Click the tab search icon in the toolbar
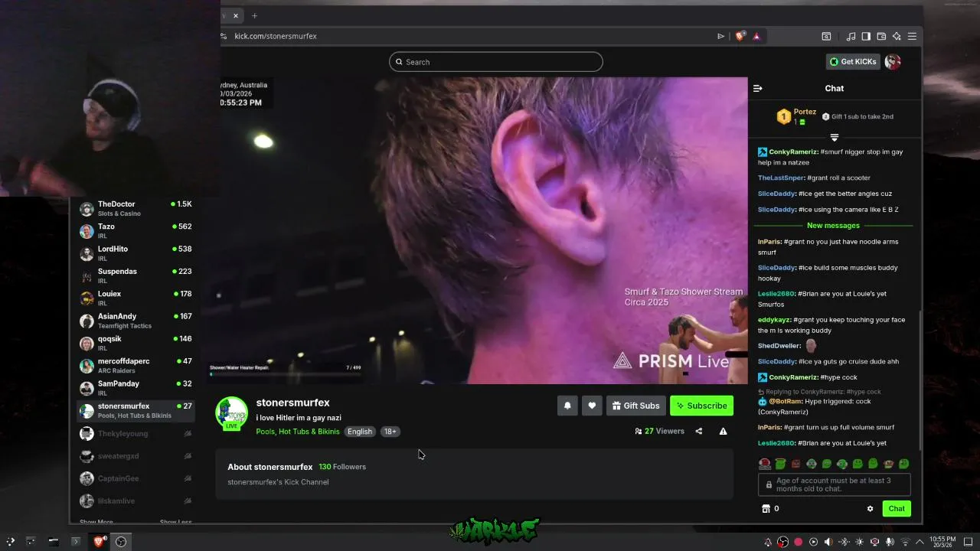 [x=826, y=36]
